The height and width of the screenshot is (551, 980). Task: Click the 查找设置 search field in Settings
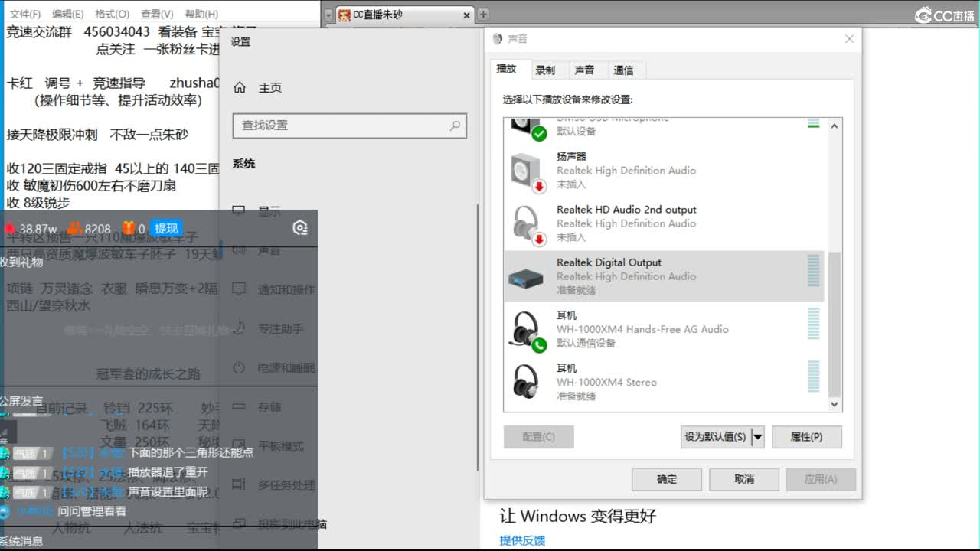(x=349, y=126)
